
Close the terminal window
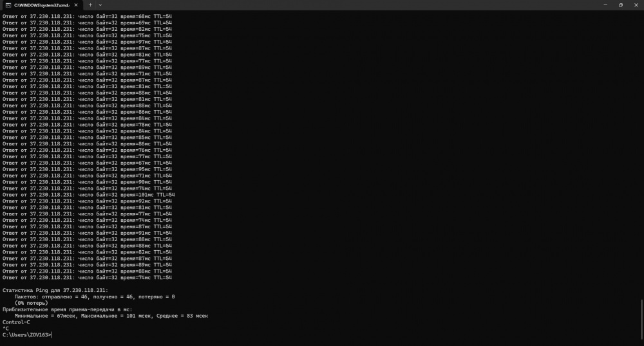coord(636,5)
